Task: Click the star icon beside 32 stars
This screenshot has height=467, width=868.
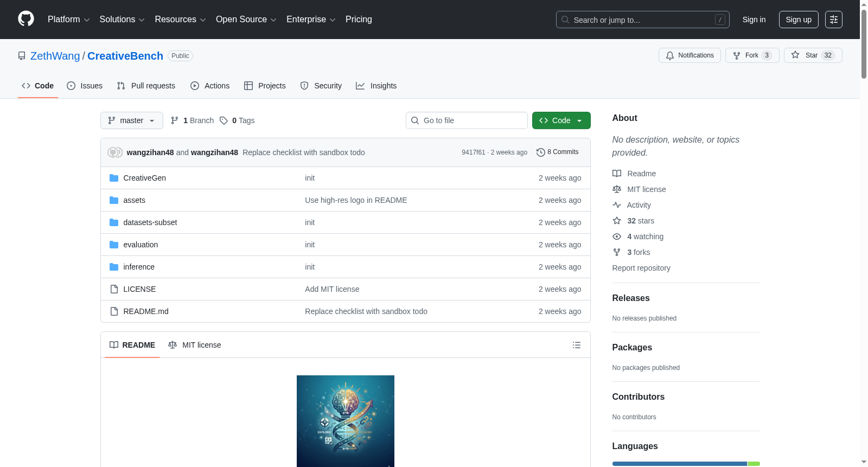Action: click(x=617, y=221)
